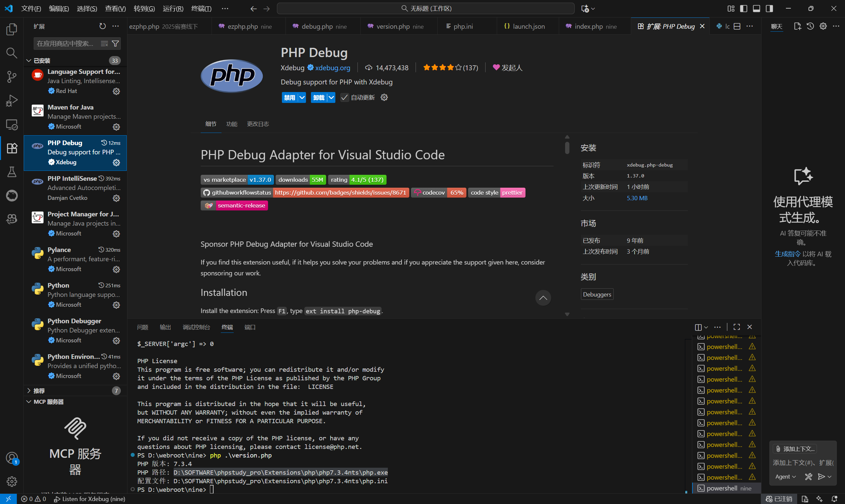The height and width of the screenshot is (504, 845).
Task: Toggle the bottom panel layout button
Action: (x=756, y=9)
